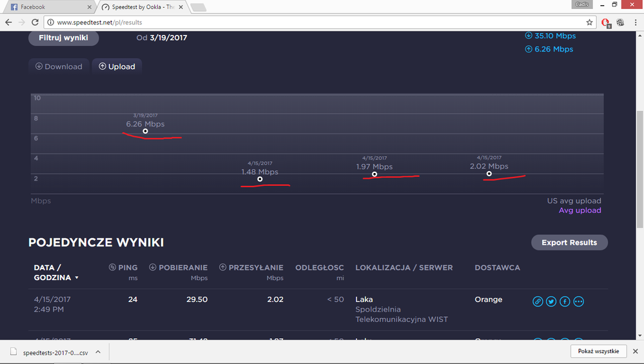The height and width of the screenshot is (364, 644).
Task: Expand options for downloaded csv file
Action: coord(98,352)
